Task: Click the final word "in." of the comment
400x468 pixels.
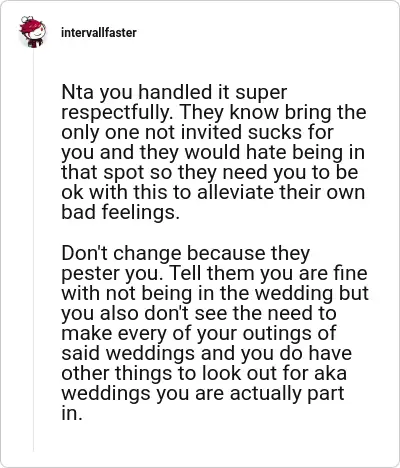Action: (x=71, y=413)
